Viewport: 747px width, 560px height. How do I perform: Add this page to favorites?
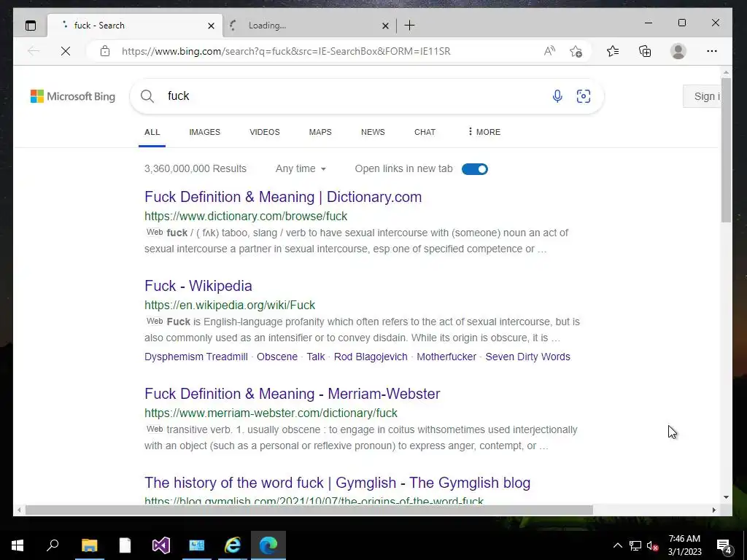[576, 51]
